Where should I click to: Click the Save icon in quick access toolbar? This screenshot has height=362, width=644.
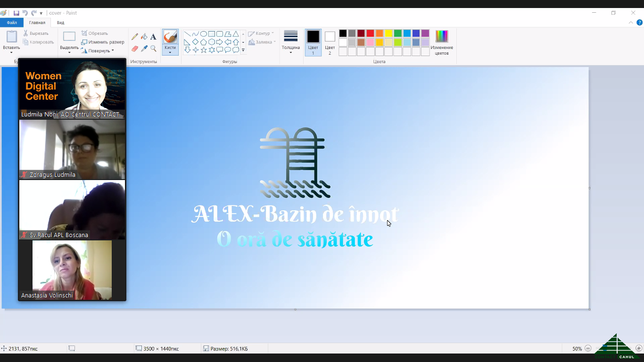(17, 13)
